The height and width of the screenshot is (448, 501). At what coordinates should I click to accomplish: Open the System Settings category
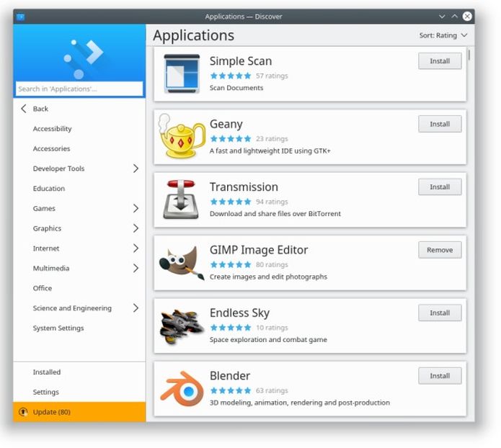coord(79,328)
